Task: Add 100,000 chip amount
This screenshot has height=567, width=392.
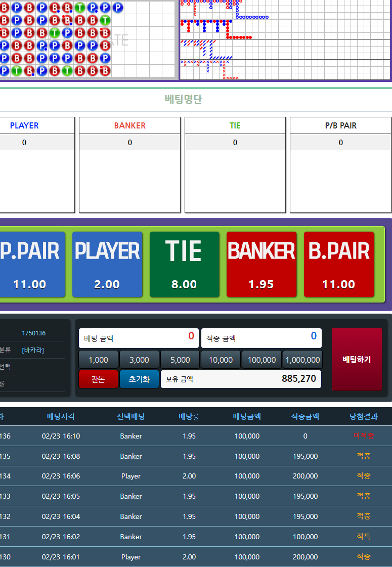Action: (x=262, y=360)
